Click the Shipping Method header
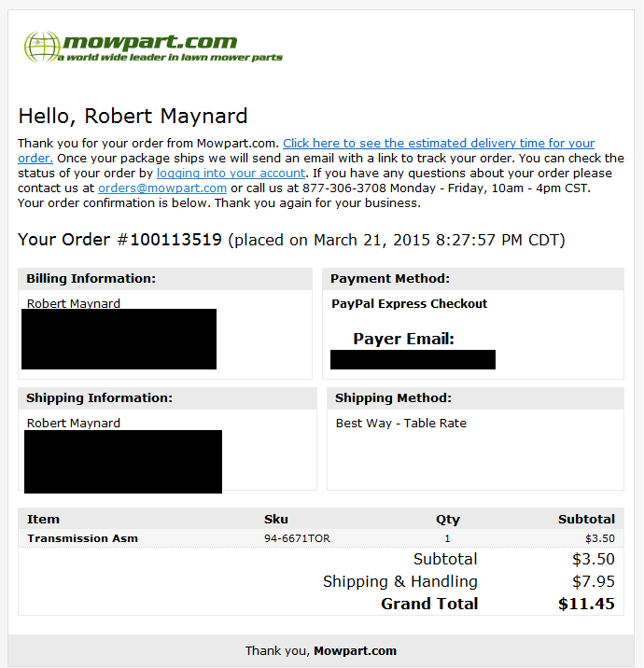Image resolution: width=644 pixels, height=668 pixels. [393, 397]
